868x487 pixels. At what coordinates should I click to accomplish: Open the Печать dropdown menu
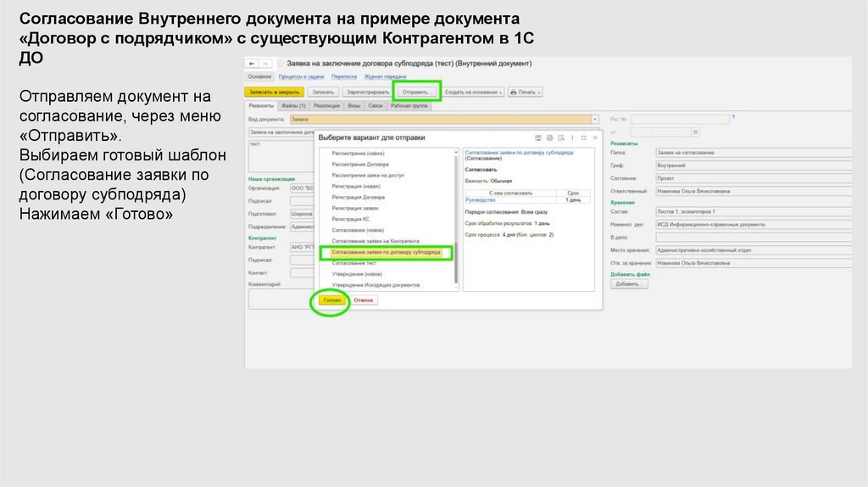tap(525, 92)
